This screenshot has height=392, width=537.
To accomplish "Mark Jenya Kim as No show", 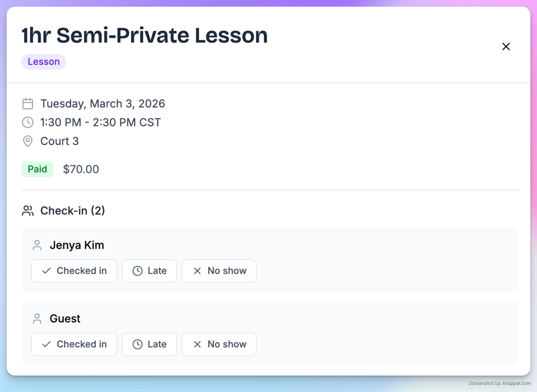I will (x=219, y=271).
